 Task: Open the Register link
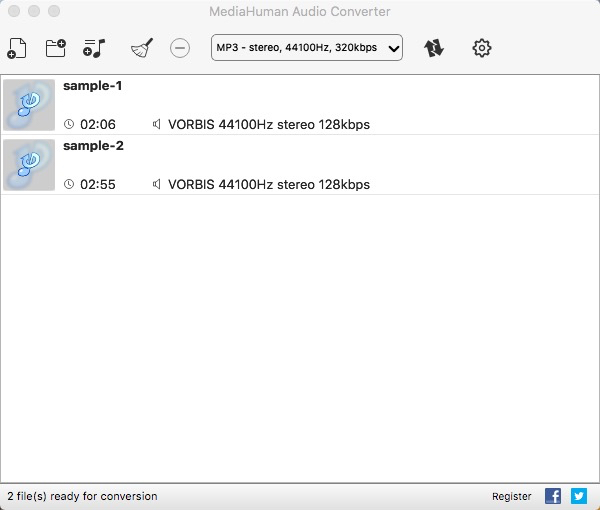512,497
